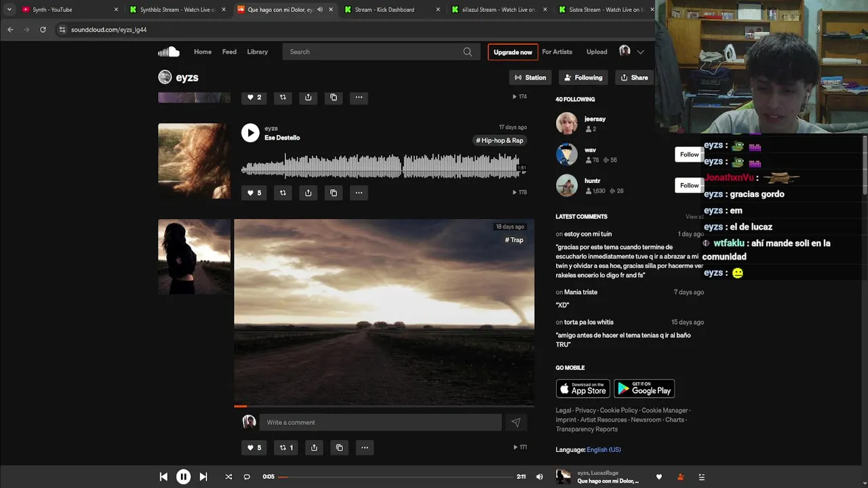Click the Write a comment field

[380, 422]
